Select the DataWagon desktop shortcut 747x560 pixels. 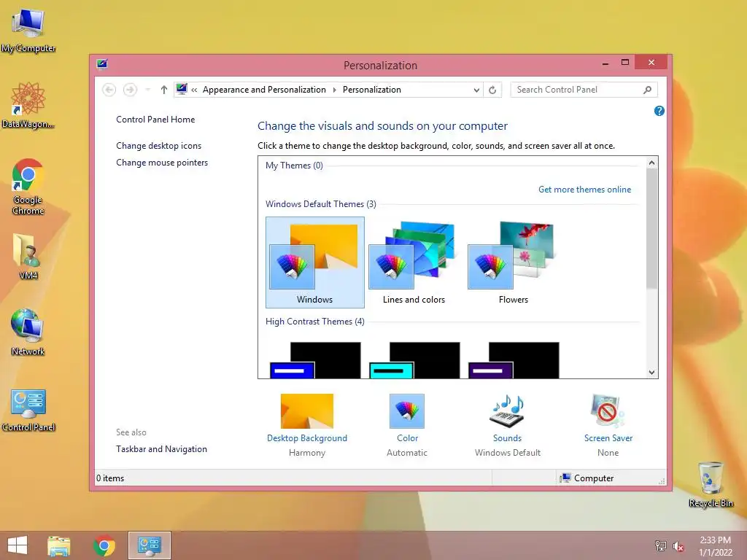click(x=28, y=105)
